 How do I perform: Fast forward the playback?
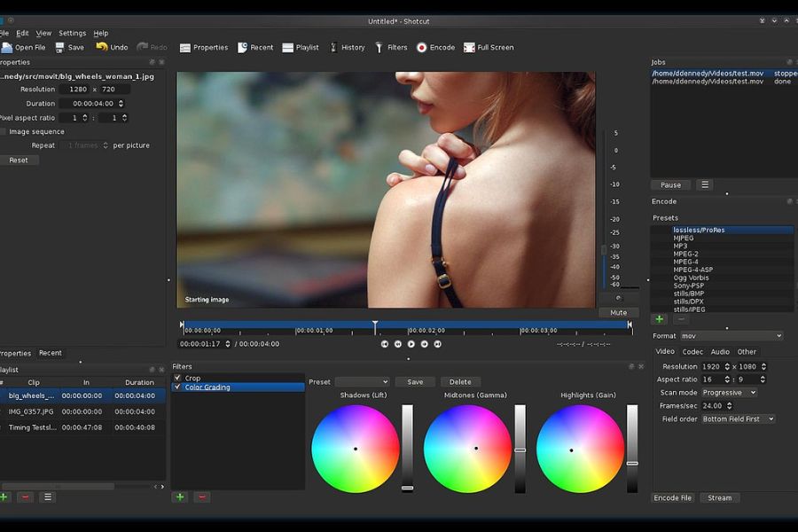click(x=425, y=344)
